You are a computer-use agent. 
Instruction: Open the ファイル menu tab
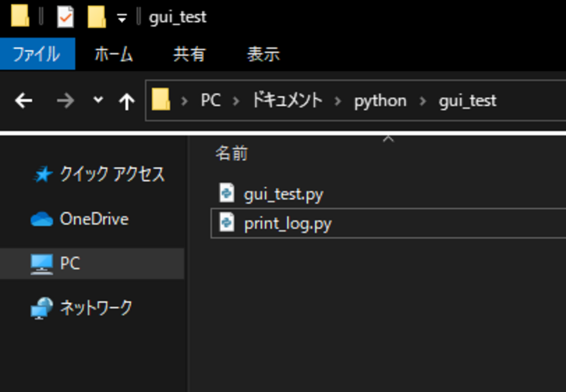tap(37, 54)
